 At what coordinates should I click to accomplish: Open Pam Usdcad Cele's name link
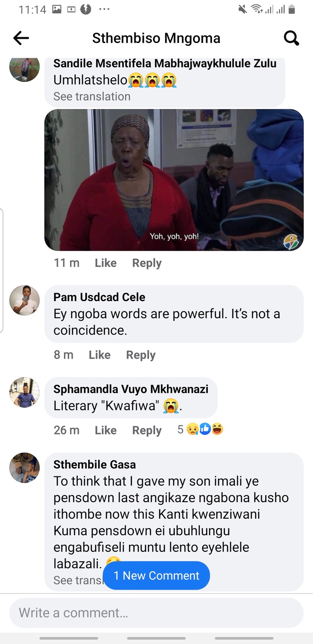pyautogui.click(x=99, y=297)
